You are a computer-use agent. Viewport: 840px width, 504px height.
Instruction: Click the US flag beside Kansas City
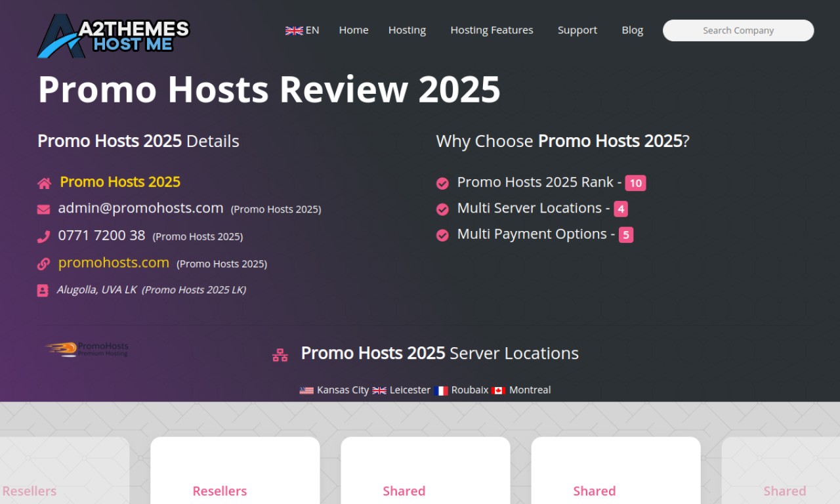click(306, 390)
